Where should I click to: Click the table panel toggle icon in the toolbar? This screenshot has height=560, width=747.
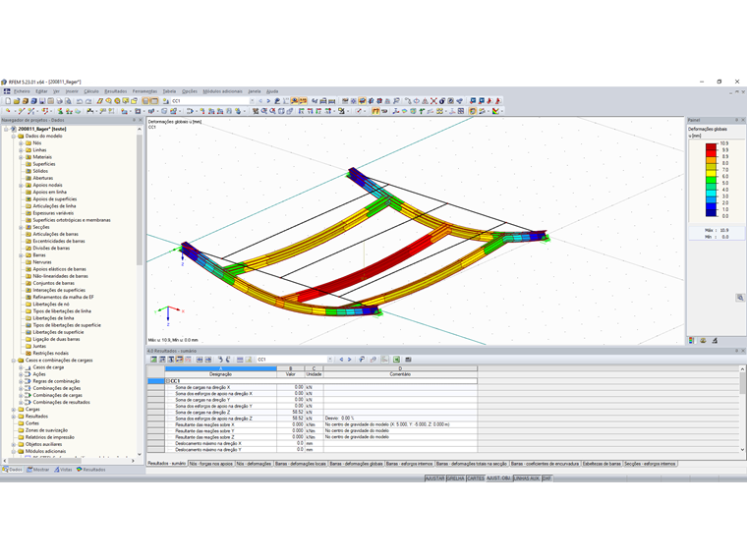tap(154, 101)
